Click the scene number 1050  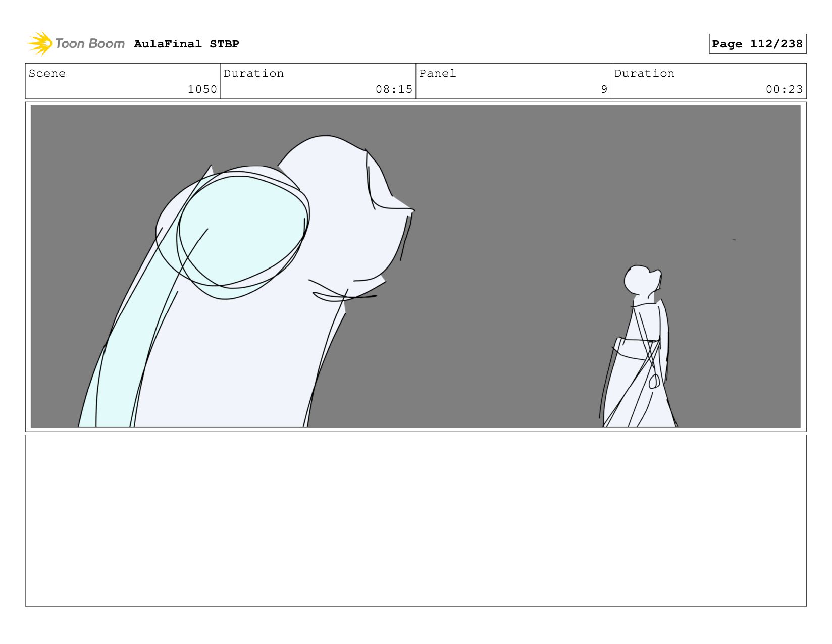[x=202, y=89]
